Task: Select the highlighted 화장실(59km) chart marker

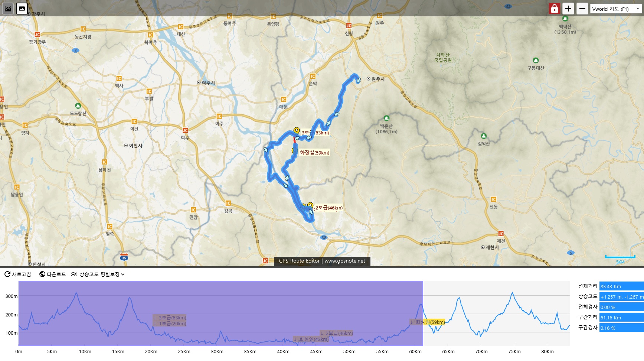Action: [x=427, y=322]
